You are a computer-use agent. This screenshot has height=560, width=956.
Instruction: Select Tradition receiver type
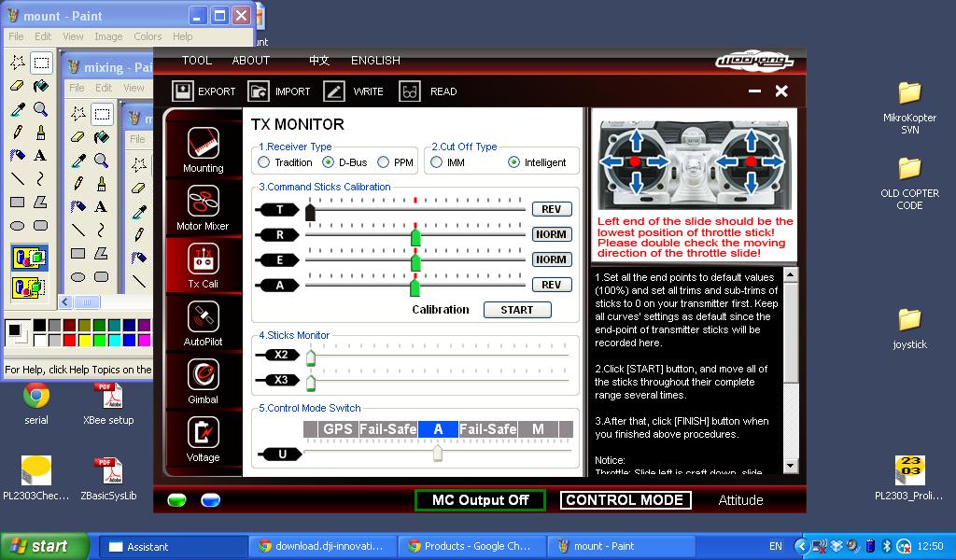tap(264, 162)
